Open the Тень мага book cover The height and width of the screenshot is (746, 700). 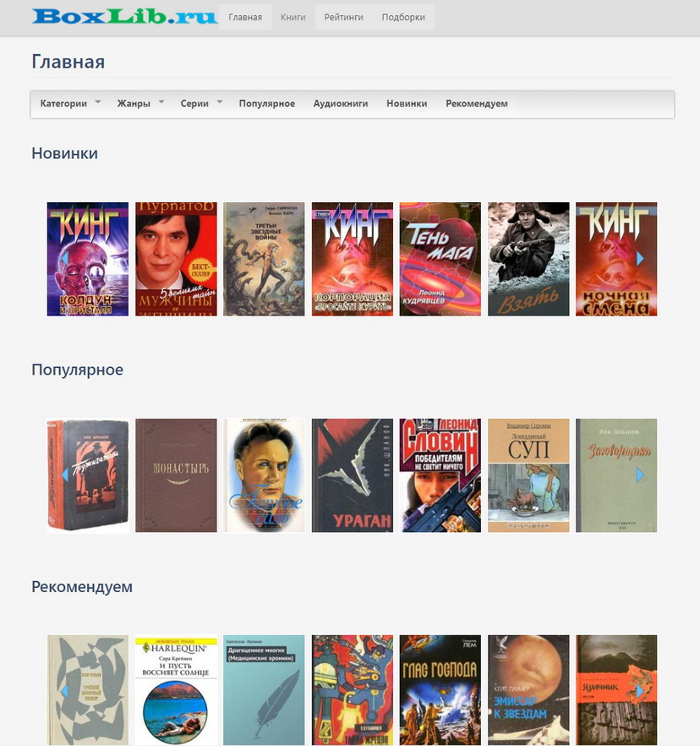tap(440, 259)
